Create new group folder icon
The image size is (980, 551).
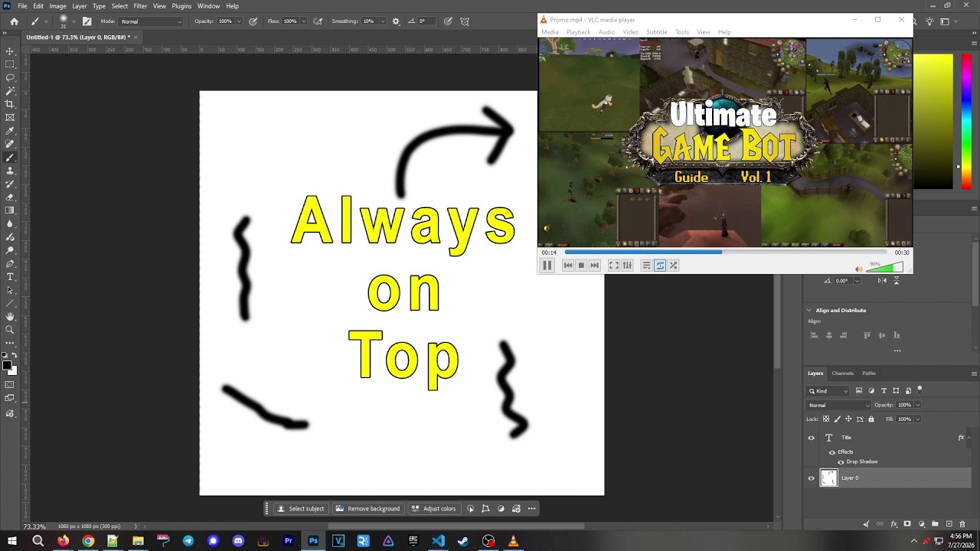[935, 524]
